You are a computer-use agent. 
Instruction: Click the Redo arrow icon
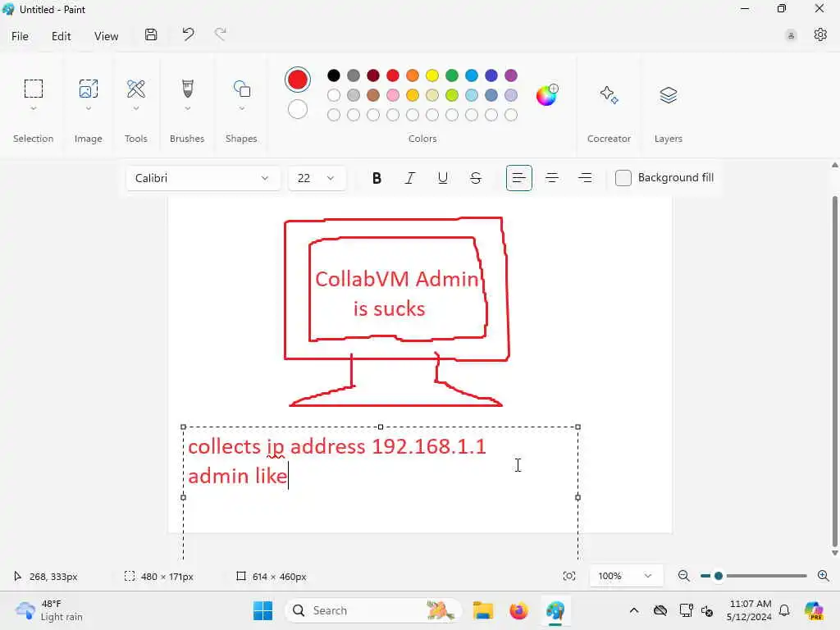(220, 34)
